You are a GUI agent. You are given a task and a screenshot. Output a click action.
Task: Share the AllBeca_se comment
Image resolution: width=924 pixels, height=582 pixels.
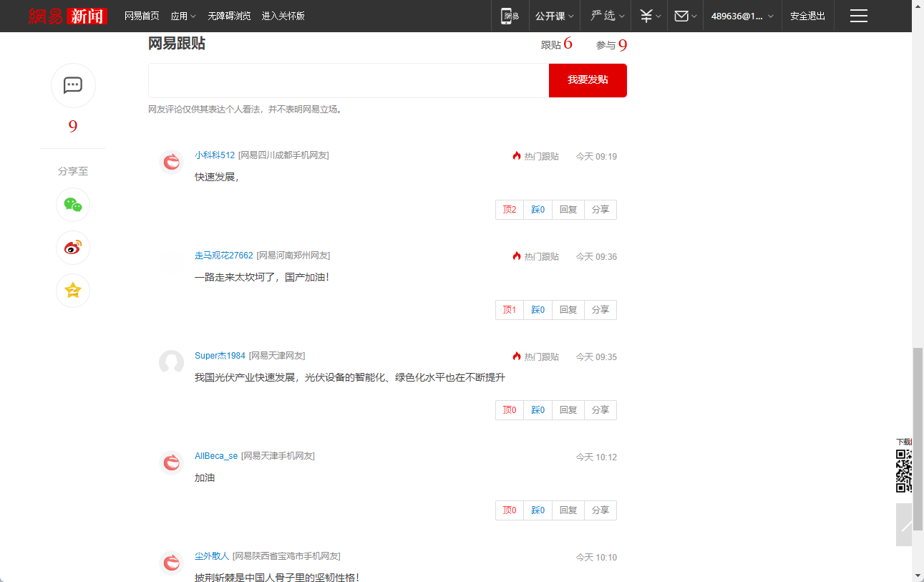(x=600, y=510)
